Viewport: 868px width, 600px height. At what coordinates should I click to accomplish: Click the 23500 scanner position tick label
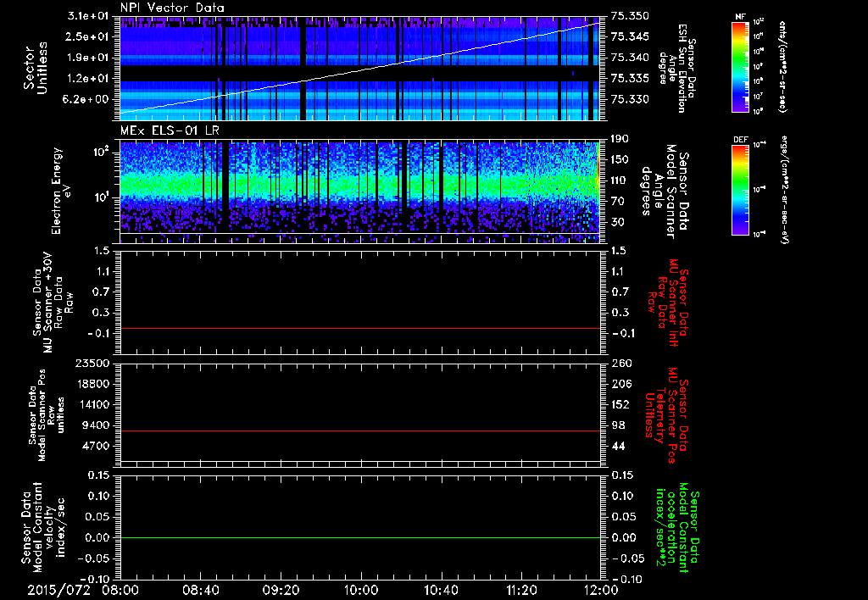click(92, 363)
